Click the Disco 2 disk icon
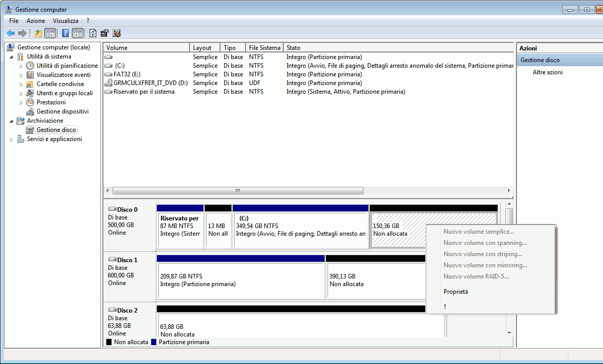 (112, 310)
